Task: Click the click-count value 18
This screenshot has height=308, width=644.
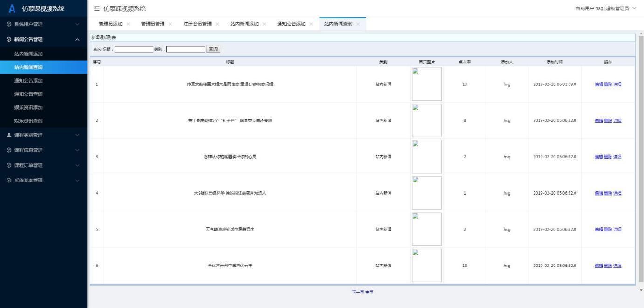Action: (x=465, y=266)
